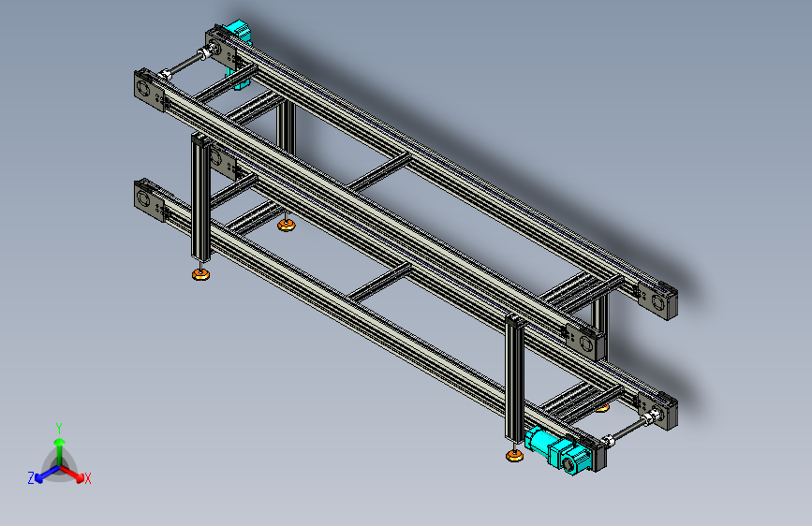Select the orange leveling foot under the rear-left leg
This screenshot has height=526, width=812.
click(x=287, y=225)
